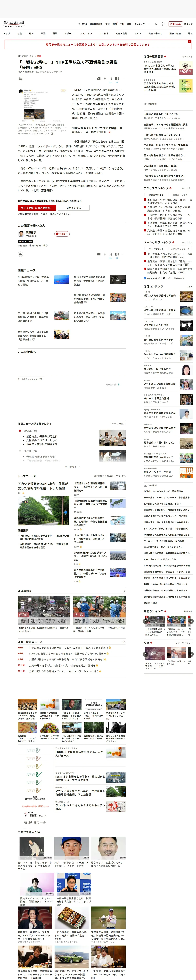Expand もっと見る for 注目の連載記事
Image resolution: width=196 pixels, height=980 pixels.
click(x=187, y=57)
